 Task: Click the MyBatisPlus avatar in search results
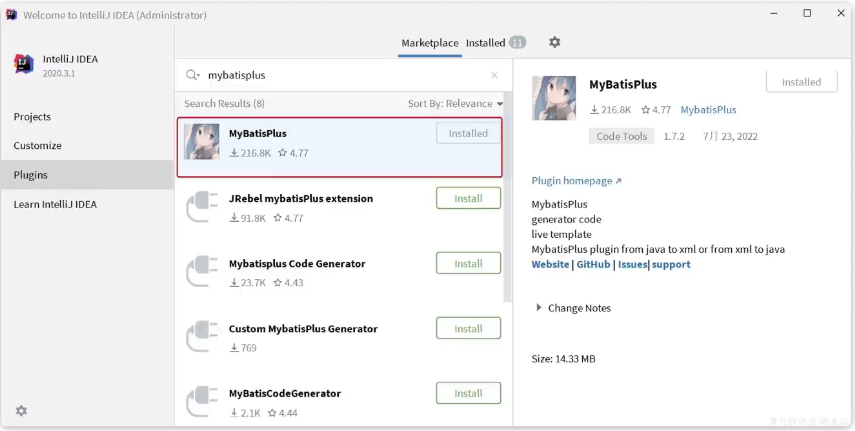202,142
